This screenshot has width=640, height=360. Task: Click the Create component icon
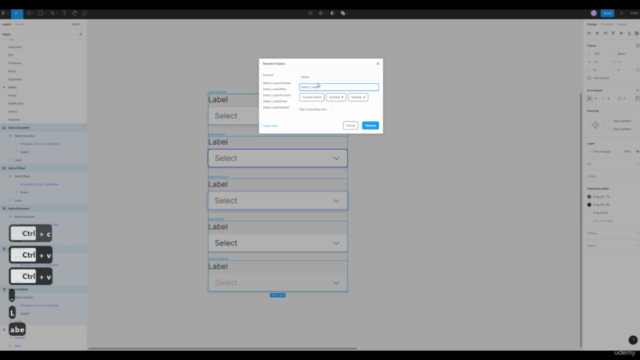[320, 13]
